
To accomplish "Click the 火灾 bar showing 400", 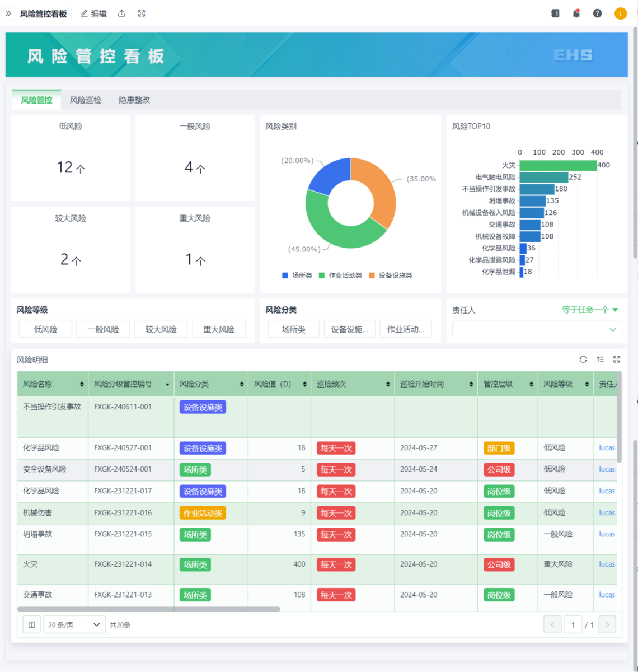I will click(x=558, y=165).
